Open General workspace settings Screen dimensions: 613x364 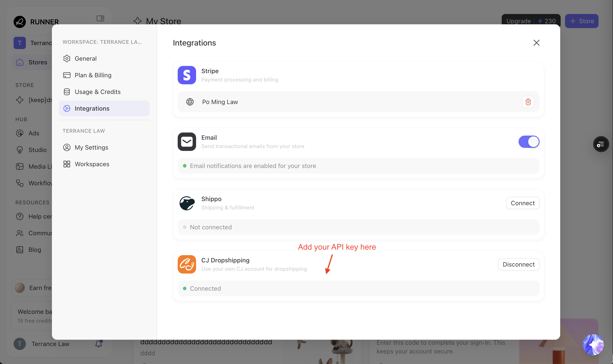click(85, 58)
